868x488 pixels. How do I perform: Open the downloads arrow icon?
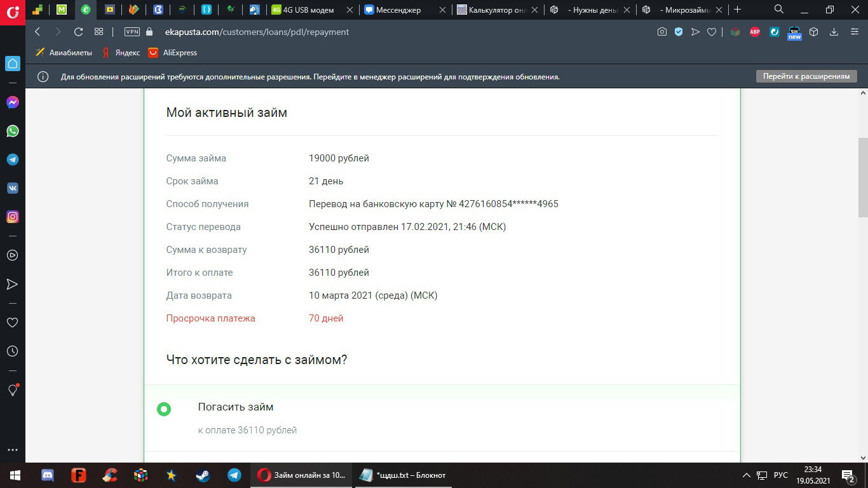(834, 32)
